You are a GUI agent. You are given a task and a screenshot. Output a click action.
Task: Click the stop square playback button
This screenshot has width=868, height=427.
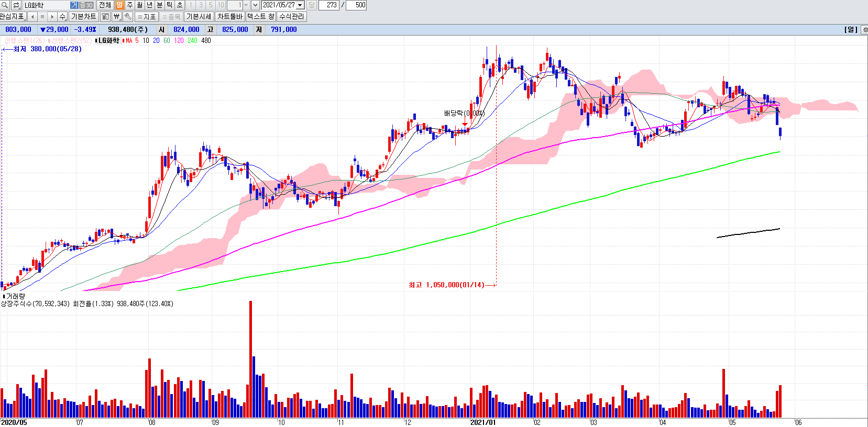click(42, 17)
